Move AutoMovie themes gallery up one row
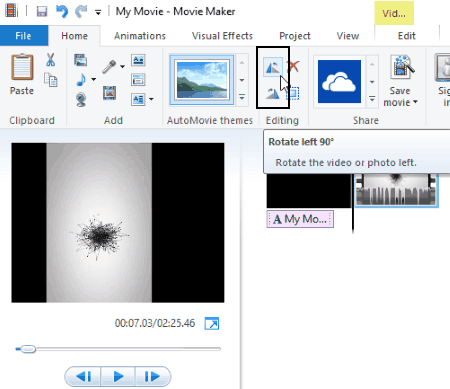 [x=242, y=62]
